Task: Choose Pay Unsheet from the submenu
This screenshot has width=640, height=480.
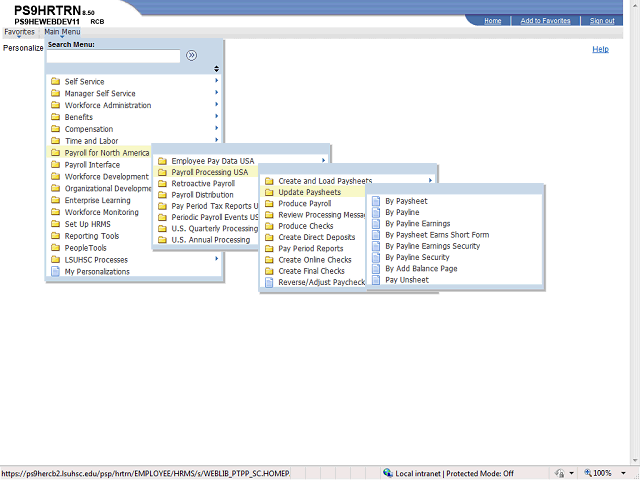Action: (406, 280)
